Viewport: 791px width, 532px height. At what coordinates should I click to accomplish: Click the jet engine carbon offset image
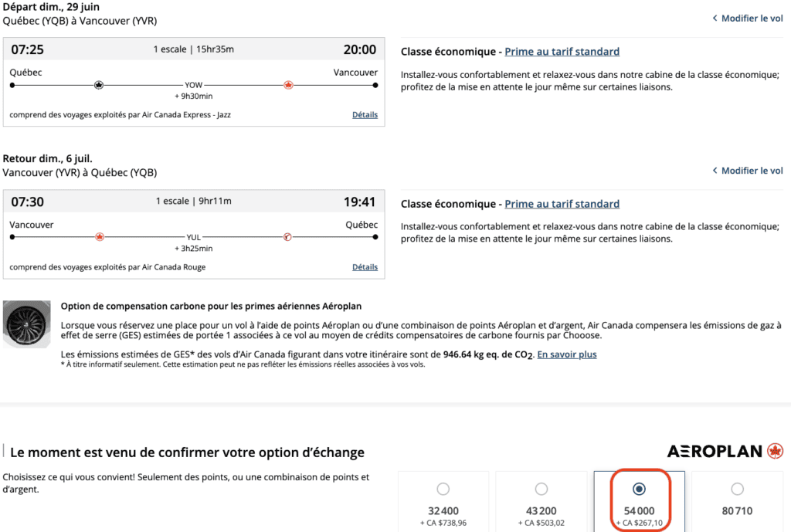coord(26,324)
